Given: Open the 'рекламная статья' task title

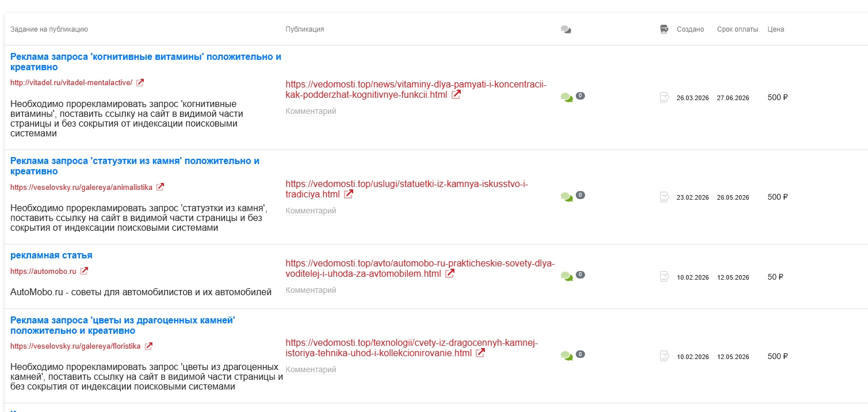Looking at the screenshot, I should click(51, 255).
